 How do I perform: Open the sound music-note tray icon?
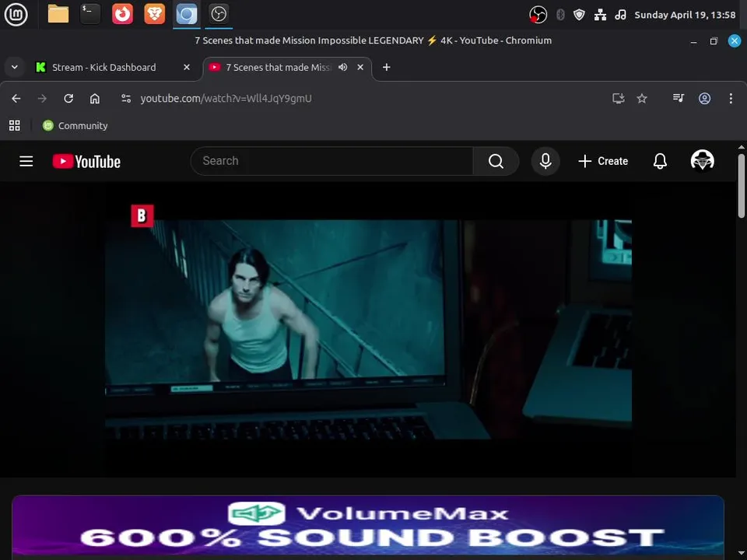[620, 15]
